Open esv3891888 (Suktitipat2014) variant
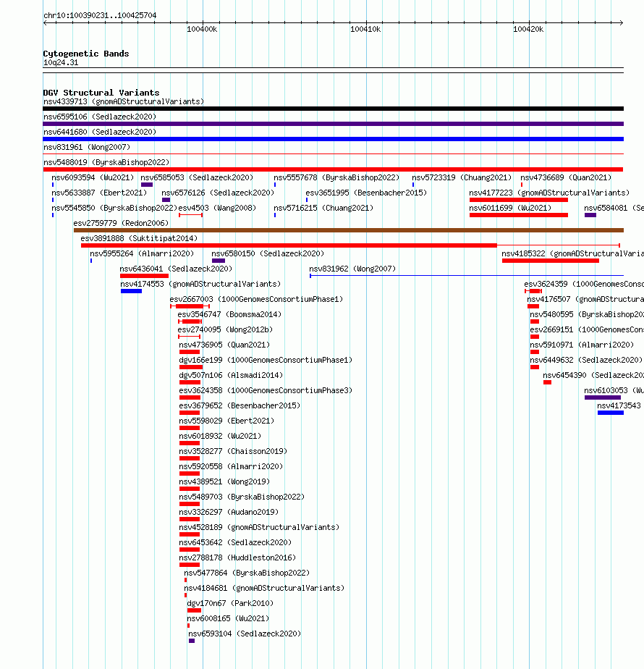This screenshot has width=644, height=669. tap(139, 238)
